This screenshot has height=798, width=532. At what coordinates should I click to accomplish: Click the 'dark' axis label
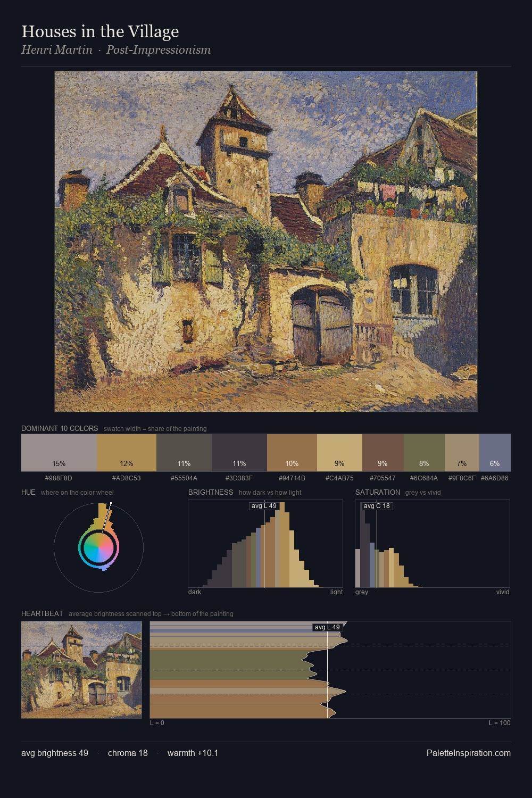coord(195,592)
